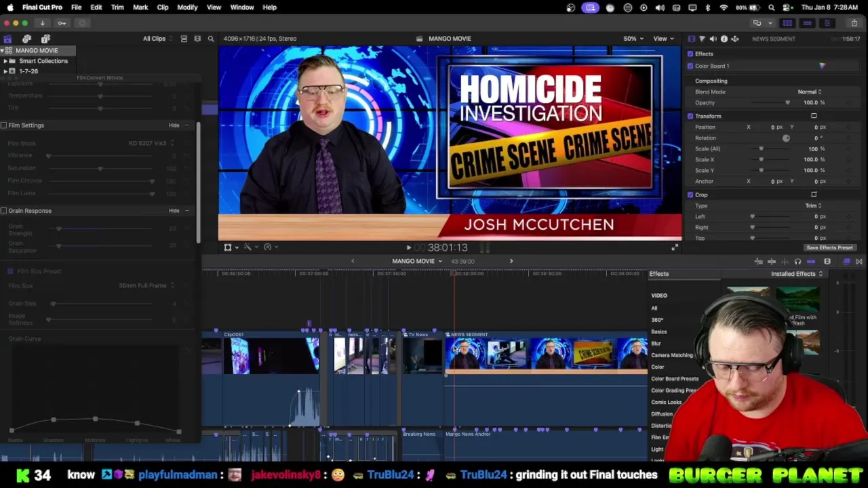Toggle the Transitions browser bowtie icon

click(859, 262)
